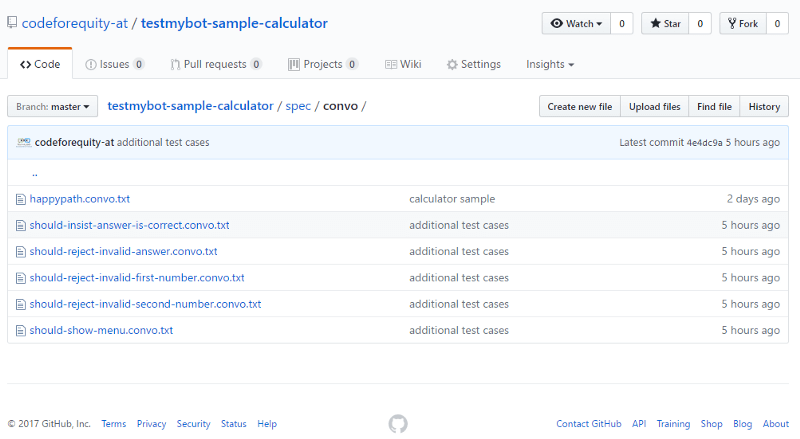Open should-reject-invalid-second-number.convo.txt file
The image size is (800, 439).
coord(145,304)
